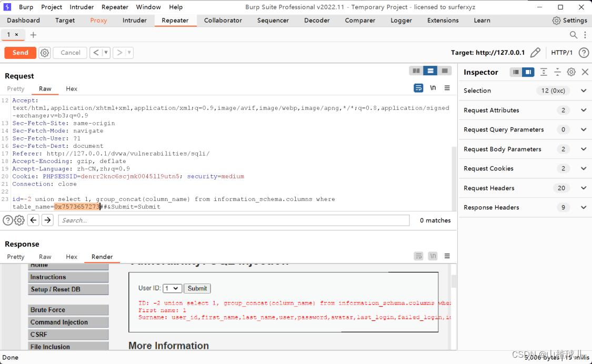Toggle word wrap in Response pane
The height and width of the screenshot is (364, 592).
[418, 256]
